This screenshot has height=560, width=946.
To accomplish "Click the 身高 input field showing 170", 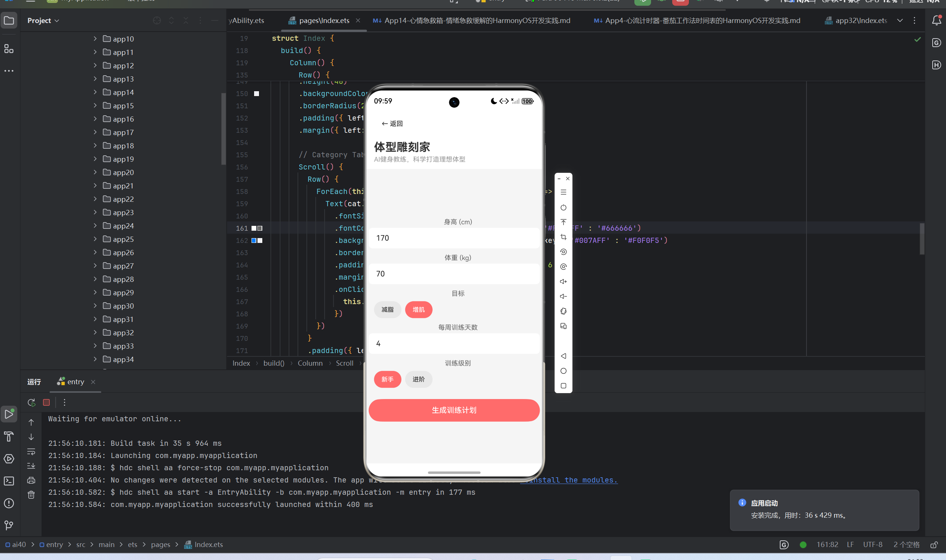I will (x=454, y=238).
